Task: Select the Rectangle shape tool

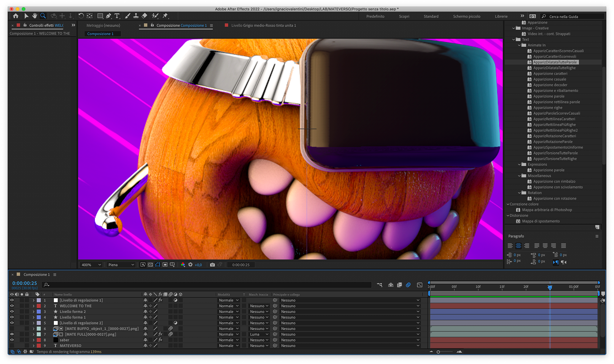Action: click(x=100, y=16)
